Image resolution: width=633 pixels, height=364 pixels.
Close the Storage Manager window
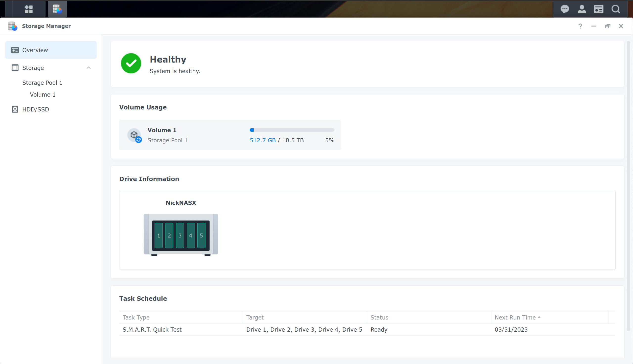click(621, 26)
